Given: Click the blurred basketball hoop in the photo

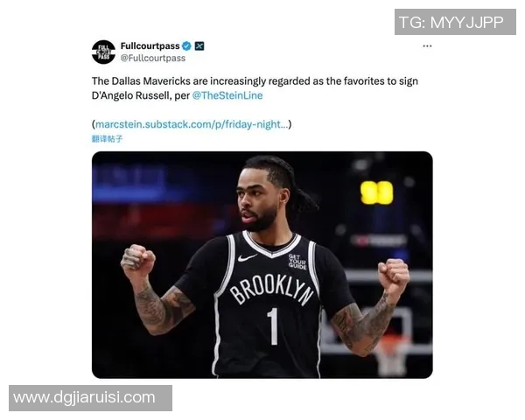Looking at the screenshot, I should [x=390, y=352].
